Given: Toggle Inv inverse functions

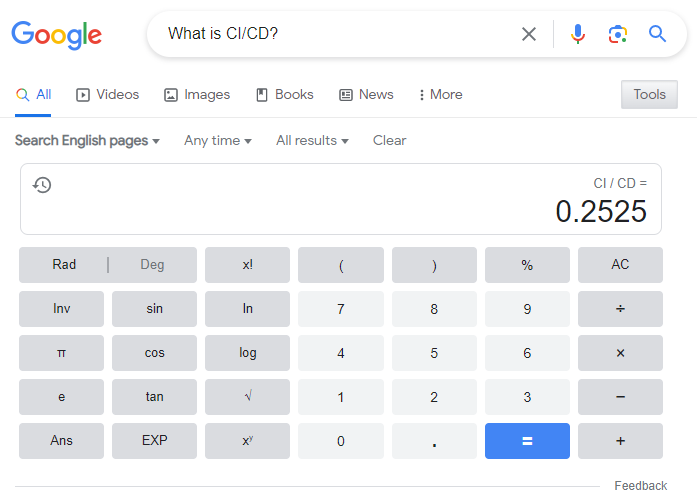Looking at the screenshot, I should (61, 309).
